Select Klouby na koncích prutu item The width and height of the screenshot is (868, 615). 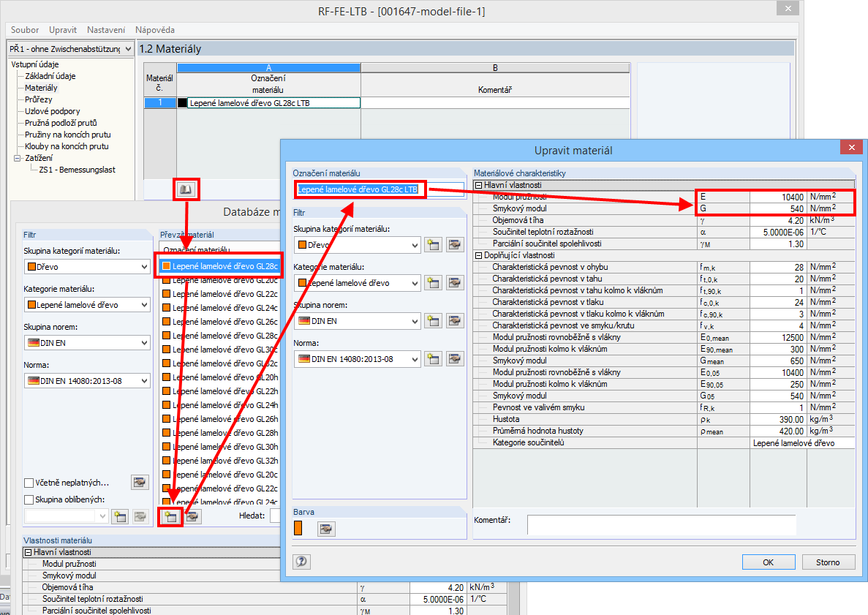point(67,146)
